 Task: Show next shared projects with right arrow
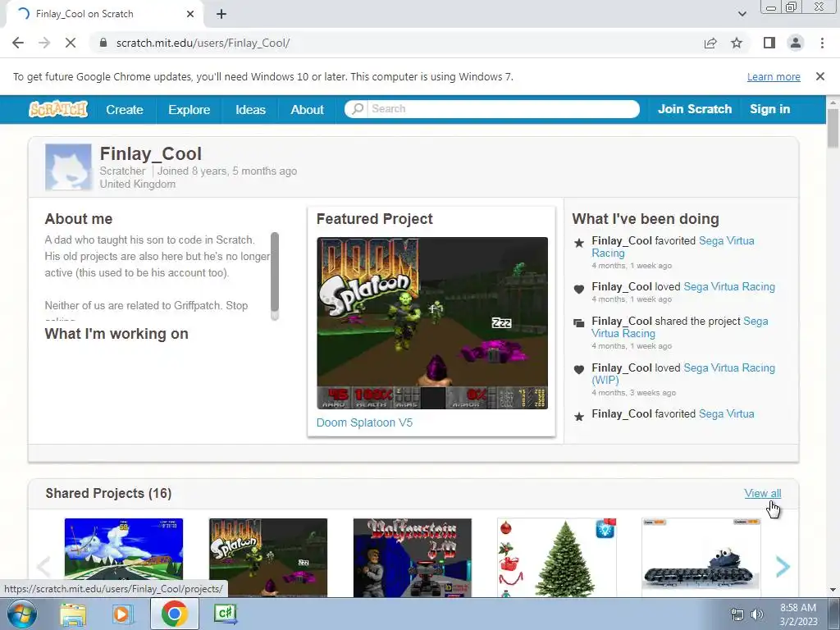point(783,566)
